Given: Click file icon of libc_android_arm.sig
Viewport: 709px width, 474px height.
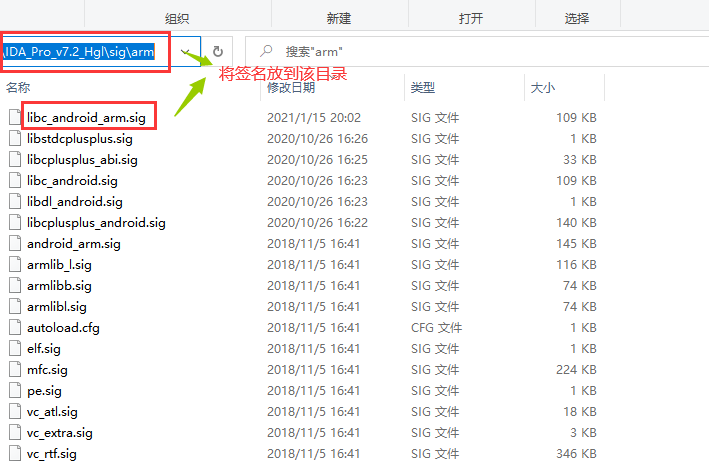Looking at the screenshot, I should (x=15, y=117).
